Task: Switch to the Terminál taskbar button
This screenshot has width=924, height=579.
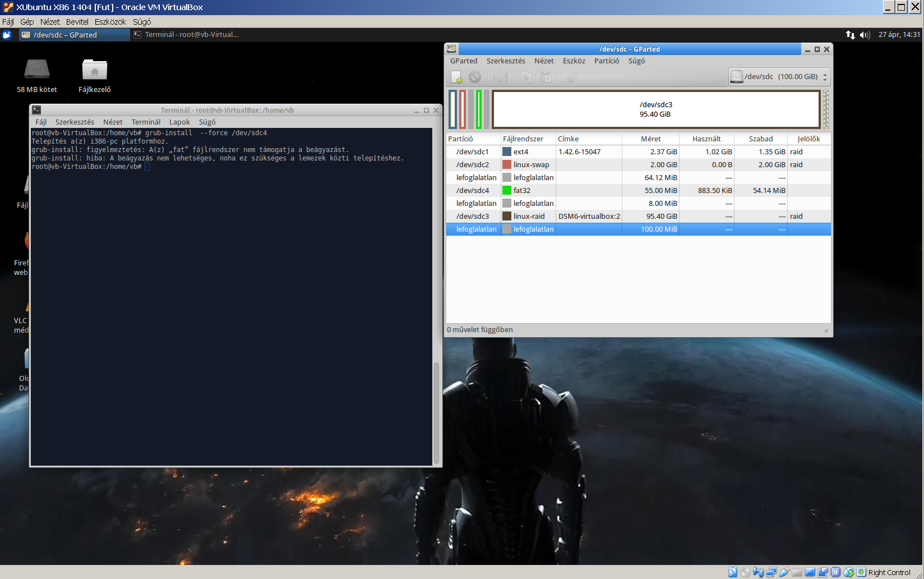Action: tap(186, 35)
